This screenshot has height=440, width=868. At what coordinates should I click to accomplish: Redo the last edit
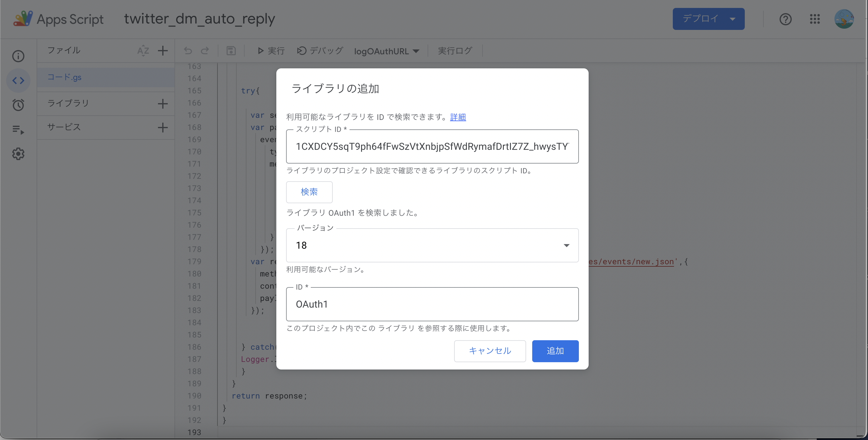205,51
